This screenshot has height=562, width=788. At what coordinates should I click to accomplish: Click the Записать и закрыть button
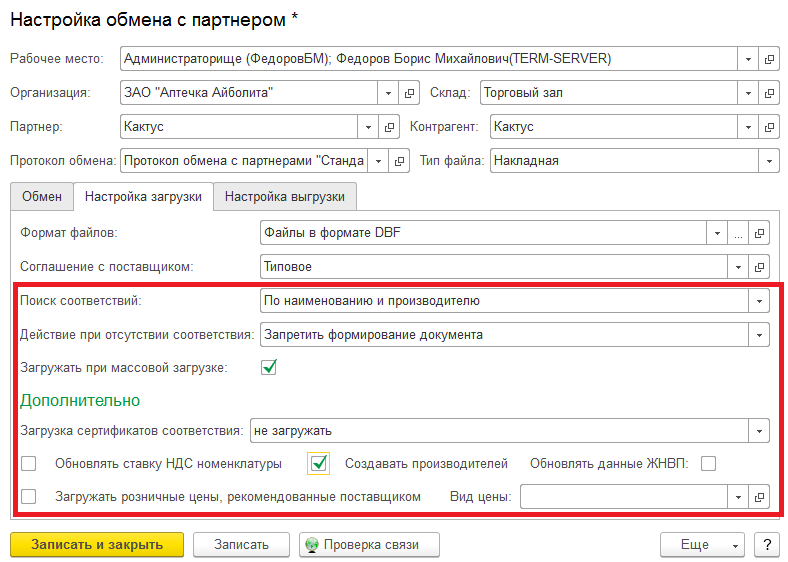97,544
